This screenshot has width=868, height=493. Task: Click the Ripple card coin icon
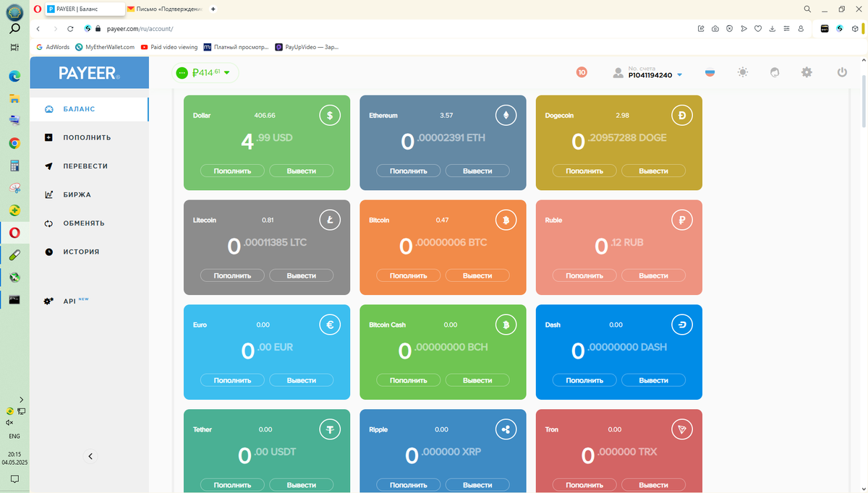[506, 430]
